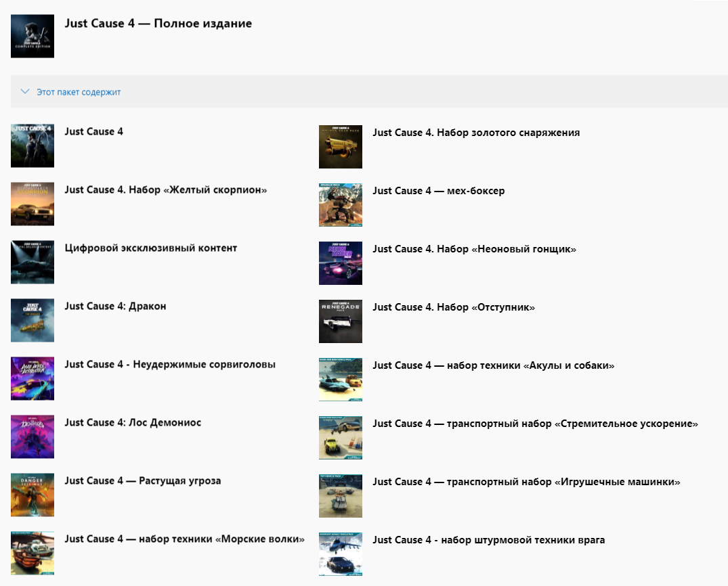728x586 pixels.
Task: Select the «Just Cause 4: Лос Демониос» title
Action: click(133, 423)
